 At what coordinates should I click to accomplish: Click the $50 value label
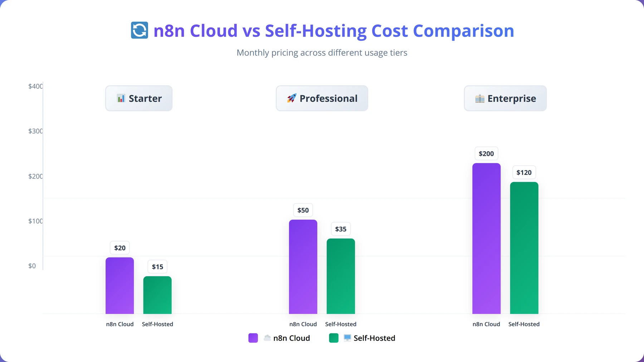click(303, 210)
